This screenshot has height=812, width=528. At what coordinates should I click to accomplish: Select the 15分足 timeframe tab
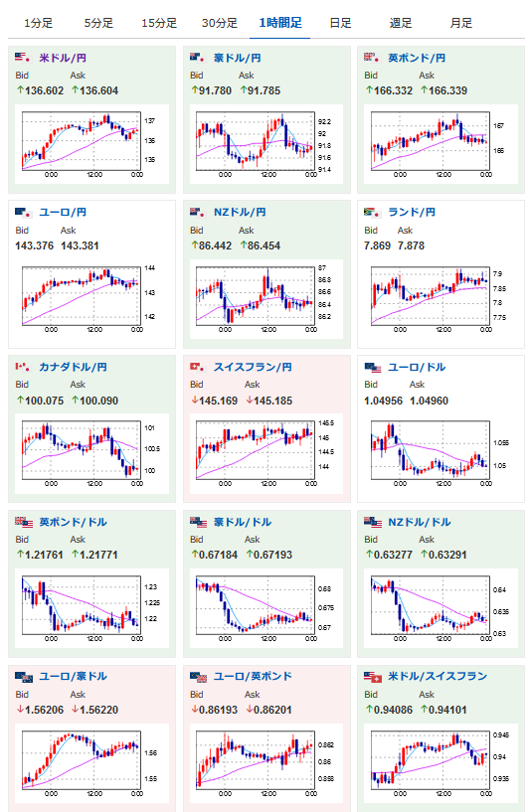coord(159,23)
